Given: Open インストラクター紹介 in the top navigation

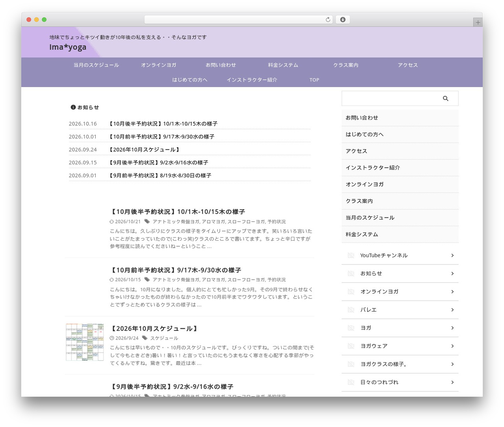Looking at the screenshot, I should click(252, 80).
